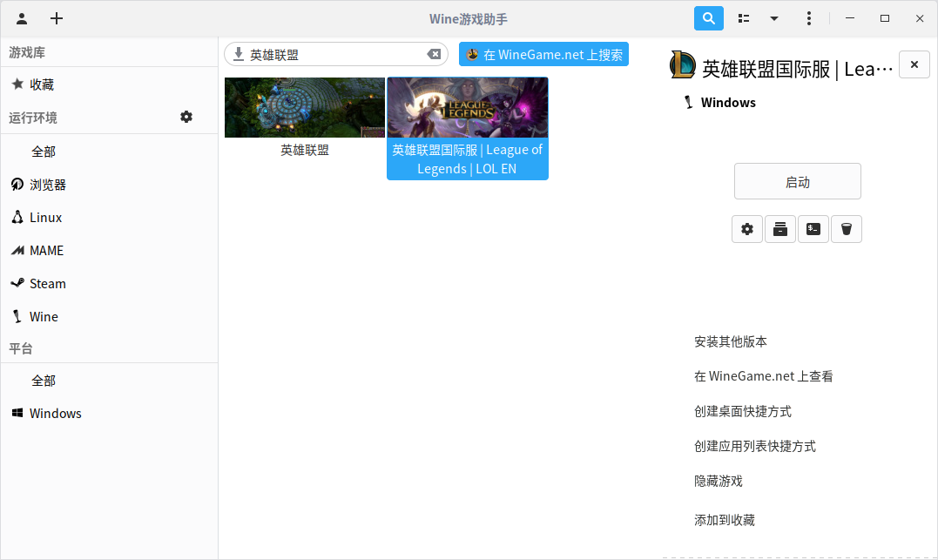Filter by MAME runner
Viewport: 938px width, 560px height.
pyautogui.click(x=109, y=251)
